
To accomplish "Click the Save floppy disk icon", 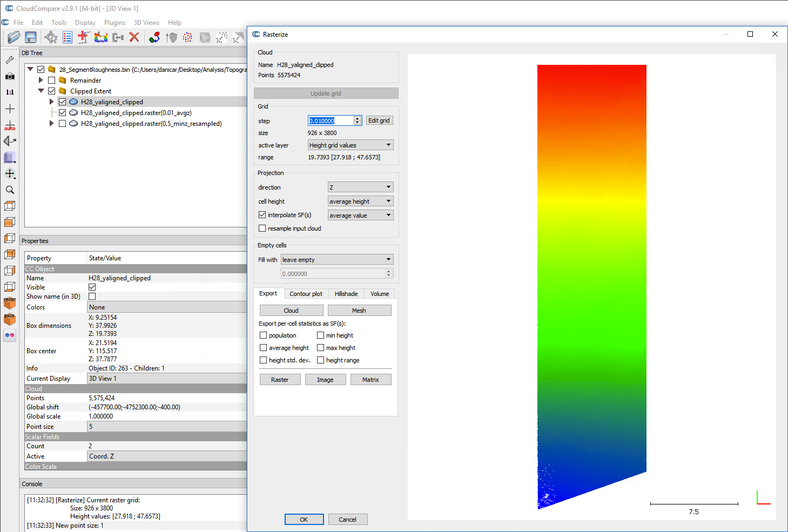I will tap(31, 37).
